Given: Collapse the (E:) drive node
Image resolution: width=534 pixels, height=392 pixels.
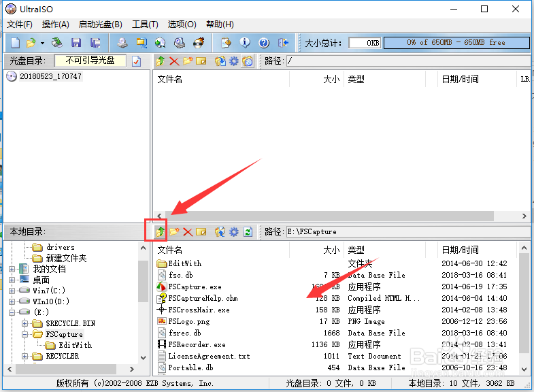Looking at the screenshot, I should (x=12, y=312).
